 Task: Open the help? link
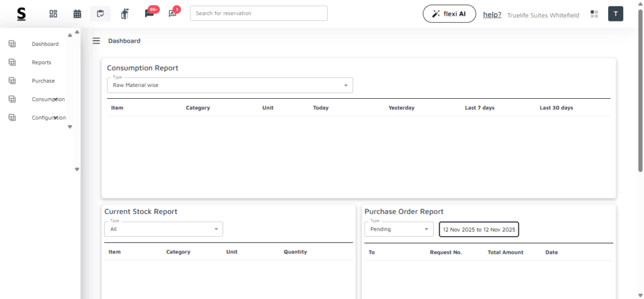[492, 14]
